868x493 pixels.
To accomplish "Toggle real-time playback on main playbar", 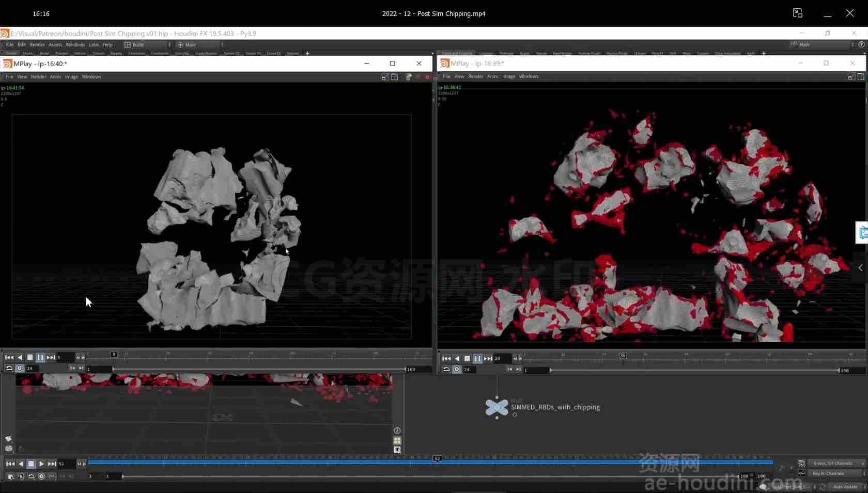I will click(x=42, y=476).
